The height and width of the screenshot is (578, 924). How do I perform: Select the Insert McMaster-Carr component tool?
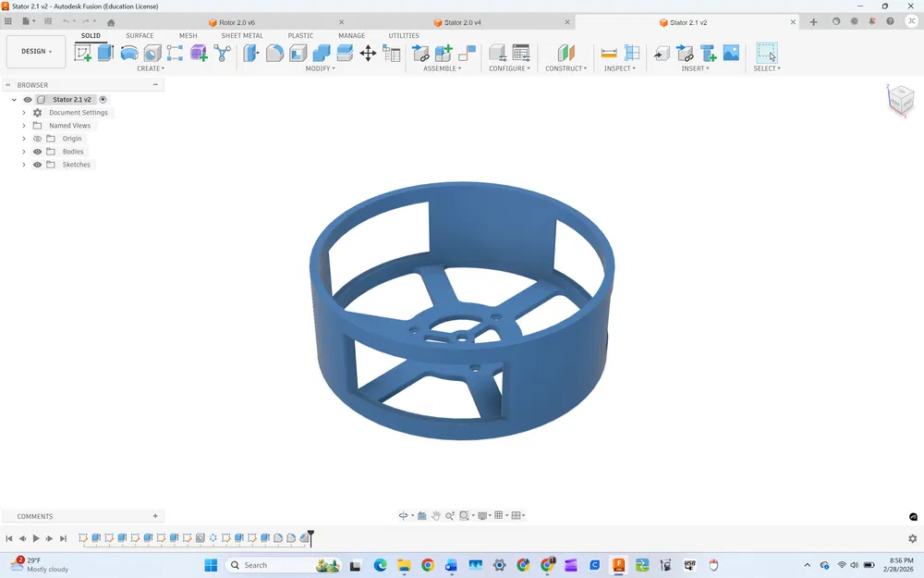(709, 53)
